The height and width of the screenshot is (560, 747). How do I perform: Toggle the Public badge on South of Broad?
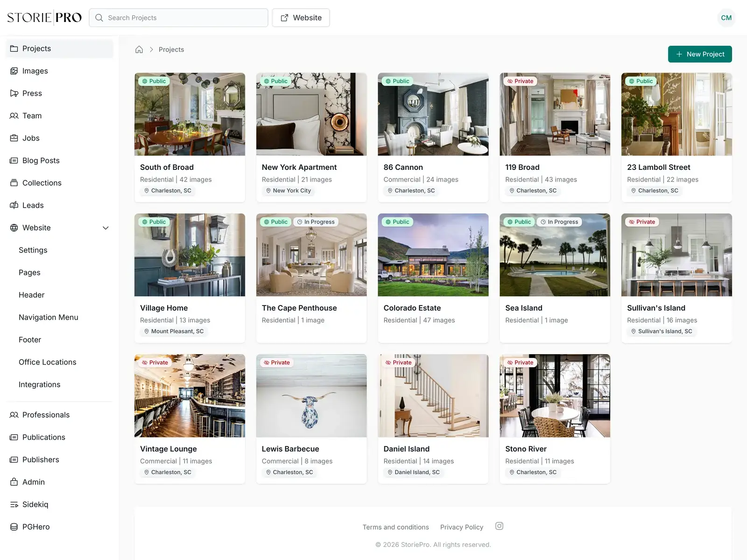(x=154, y=81)
